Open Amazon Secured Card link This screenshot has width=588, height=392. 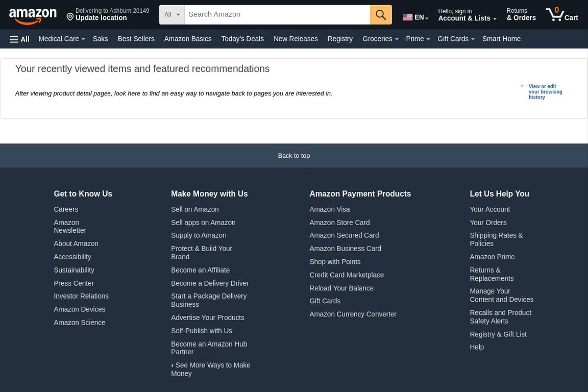[x=344, y=236]
